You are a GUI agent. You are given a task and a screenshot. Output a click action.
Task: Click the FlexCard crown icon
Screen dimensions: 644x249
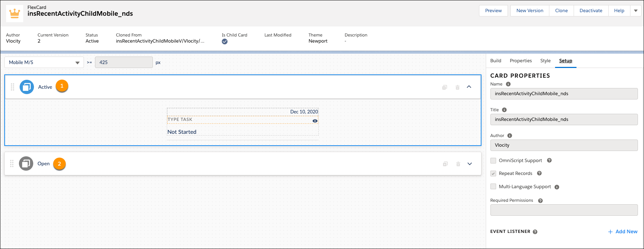(x=15, y=14)
